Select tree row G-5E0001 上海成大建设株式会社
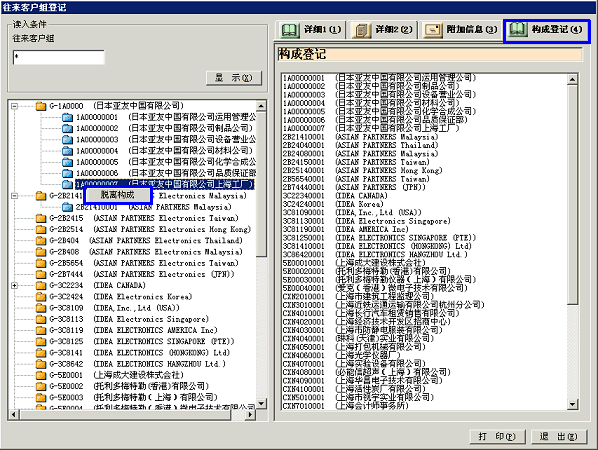Viewport: 598px width, 450px height. click(x=116, y=375)
